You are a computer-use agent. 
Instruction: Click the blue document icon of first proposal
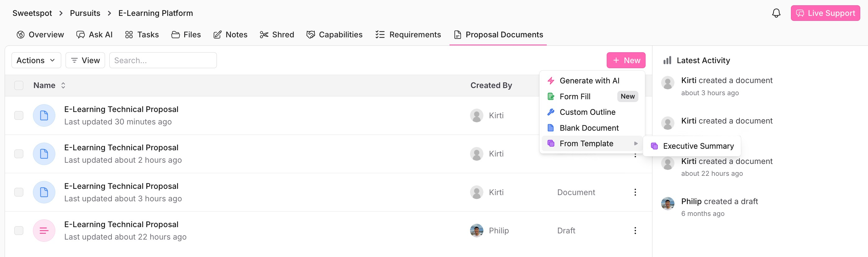pos(44,115)
